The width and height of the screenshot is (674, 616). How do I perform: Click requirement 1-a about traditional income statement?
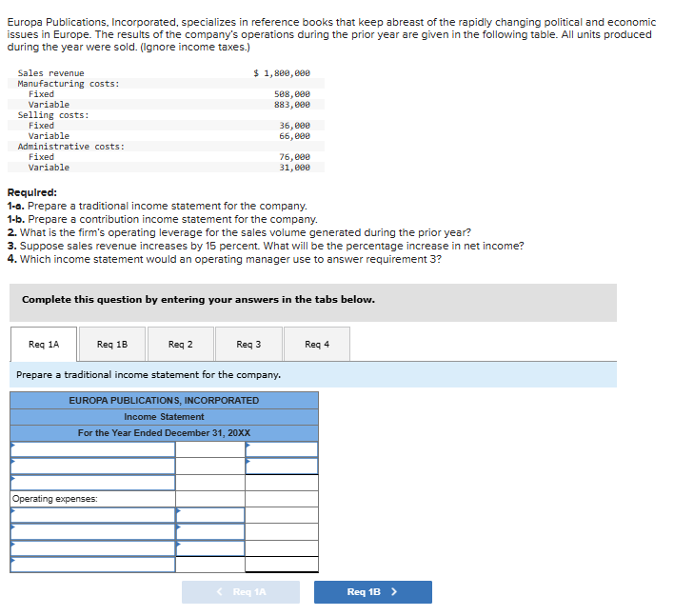[157, 206]
